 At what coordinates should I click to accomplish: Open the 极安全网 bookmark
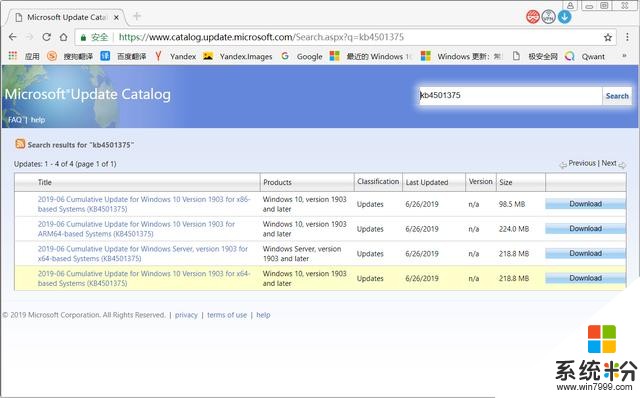tap(535, 56)
